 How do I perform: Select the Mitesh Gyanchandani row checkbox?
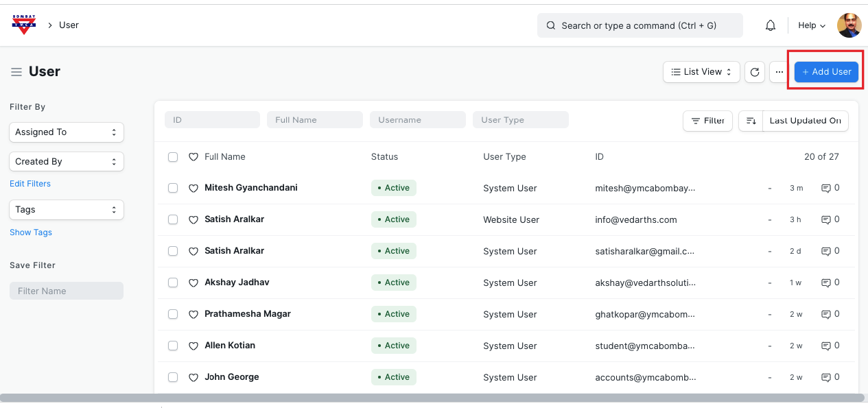point(173,188)
